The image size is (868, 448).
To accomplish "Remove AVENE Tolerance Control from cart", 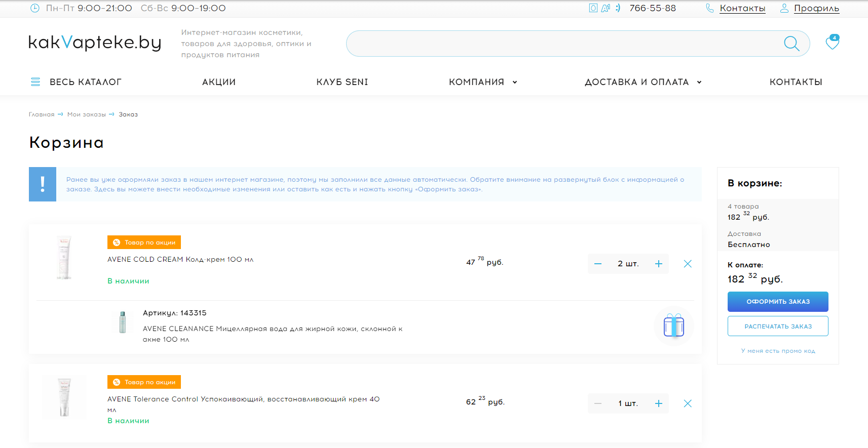I will (688, 403).
